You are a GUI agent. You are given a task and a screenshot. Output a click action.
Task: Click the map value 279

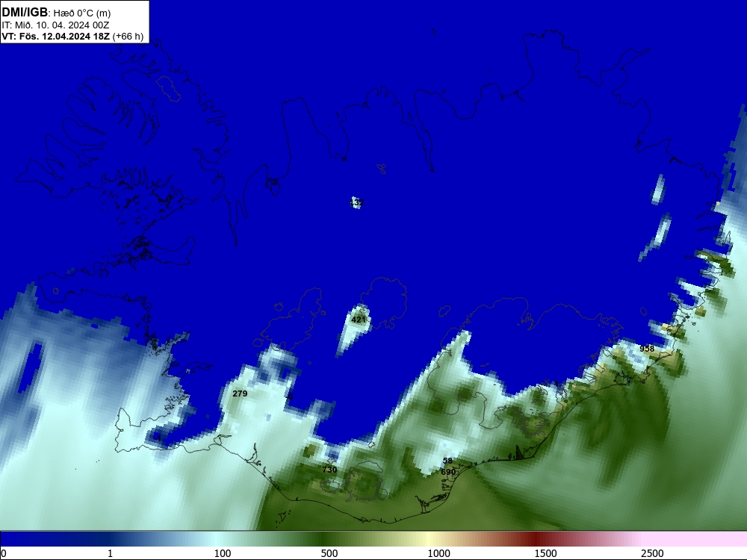(240, 393)
